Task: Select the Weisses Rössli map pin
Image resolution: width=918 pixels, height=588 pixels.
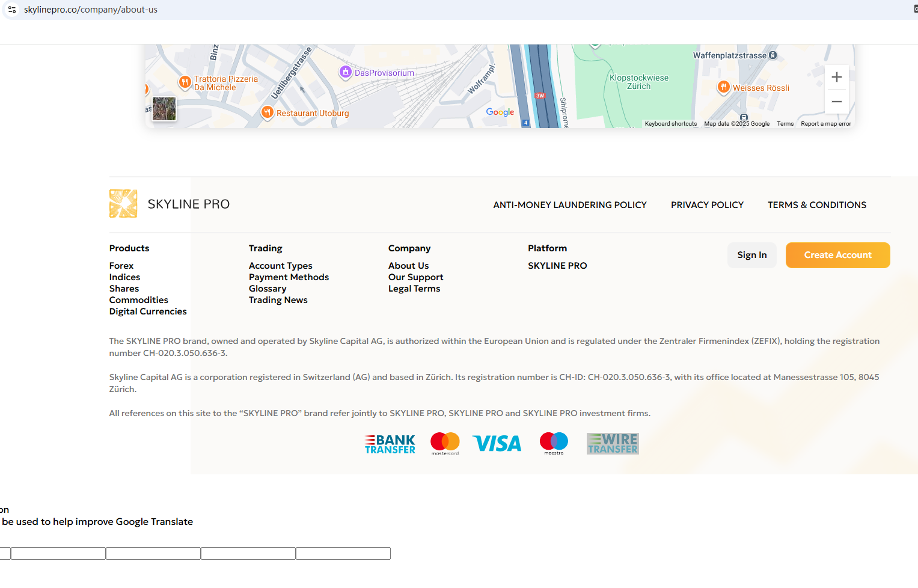Action: coord(724,87)
